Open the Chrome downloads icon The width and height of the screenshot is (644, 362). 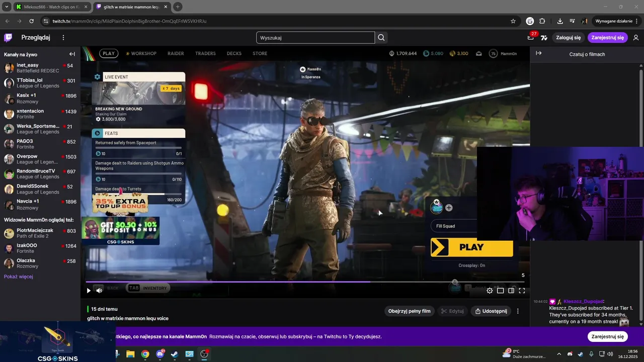[x=560, y=21]
